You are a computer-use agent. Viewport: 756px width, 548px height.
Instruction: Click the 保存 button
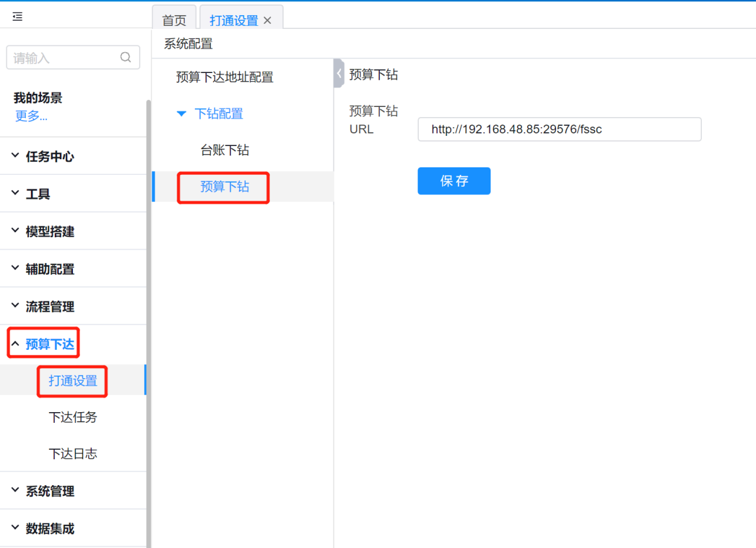pos(453,181)
